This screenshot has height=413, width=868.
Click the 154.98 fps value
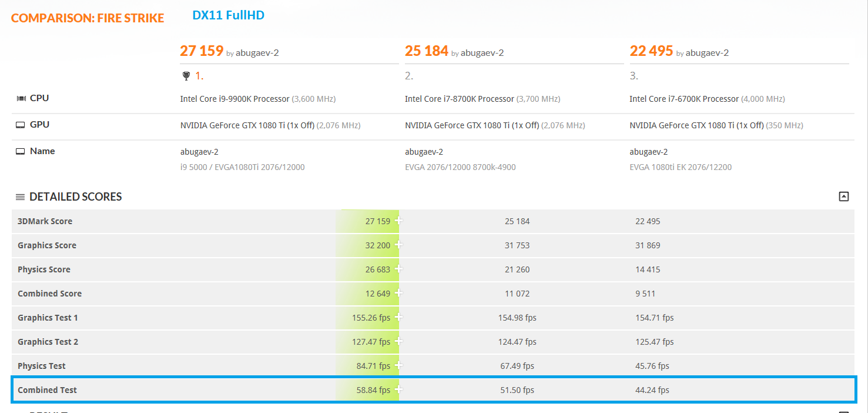(517, 318)
